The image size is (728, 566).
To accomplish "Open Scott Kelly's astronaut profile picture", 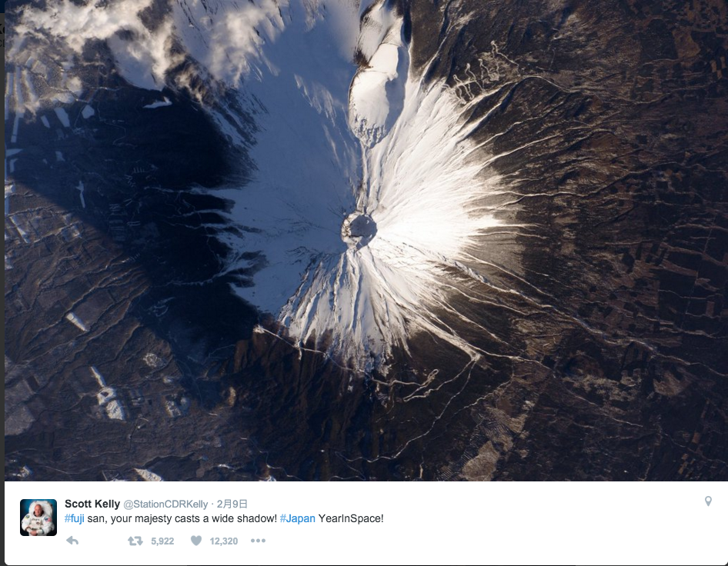I will [38, 518].
